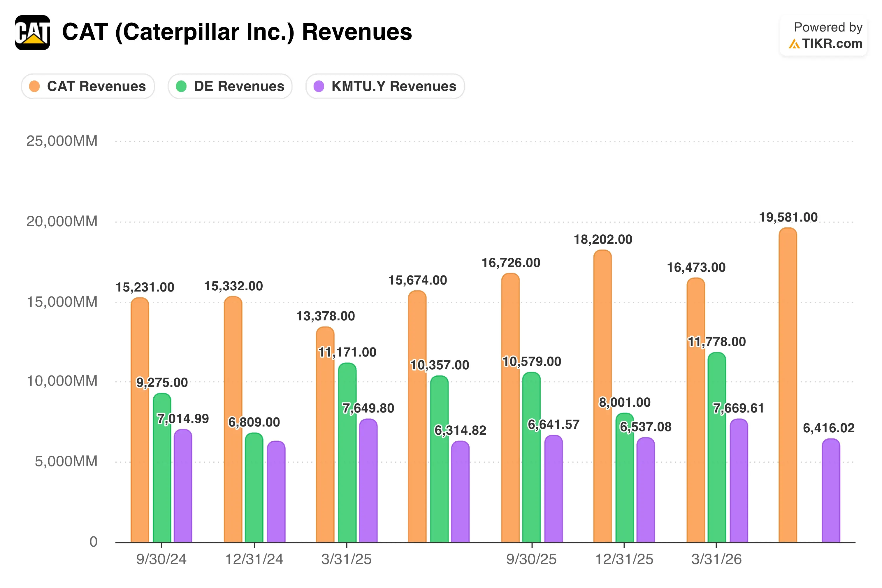The height and width of the screenshot is (588, 882).
Task: Click the 16,473.00 CAT value label
Action: (x=696, y=268)
